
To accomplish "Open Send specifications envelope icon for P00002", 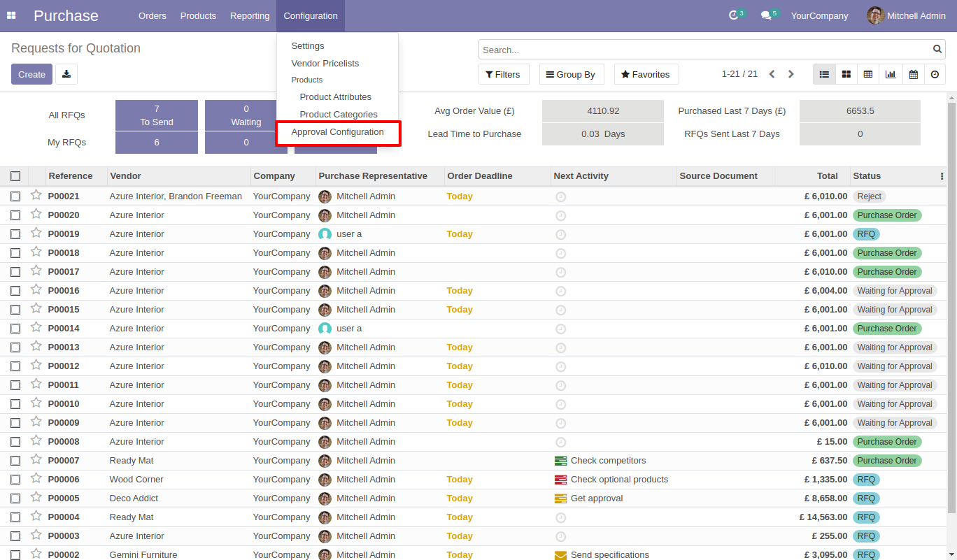I will (x=560, y=555).
